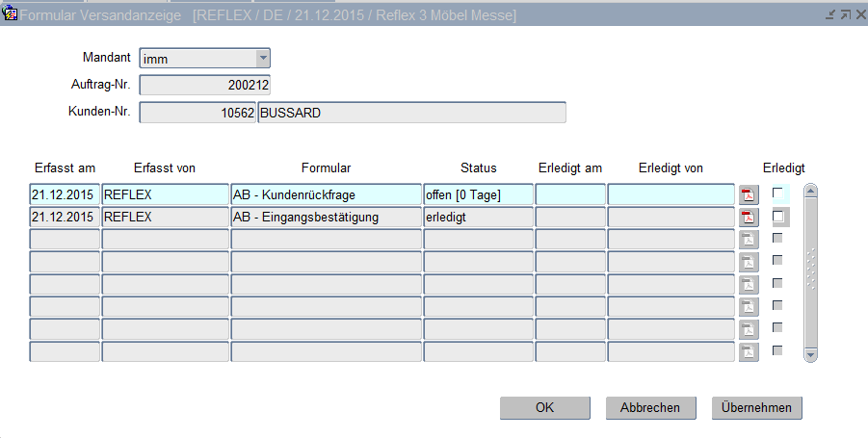This screenshot has width=868, height=438.
Task: Click the Abbrechen button
Action: pyautogui.click(x=649, y=407)
